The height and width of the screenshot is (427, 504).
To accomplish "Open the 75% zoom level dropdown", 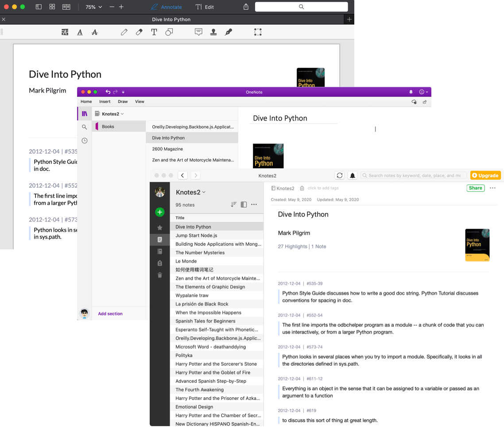I will (90, 7).
